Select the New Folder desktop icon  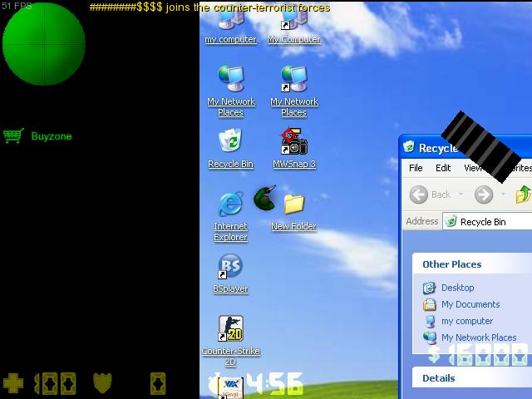click(x=293, y=204)
